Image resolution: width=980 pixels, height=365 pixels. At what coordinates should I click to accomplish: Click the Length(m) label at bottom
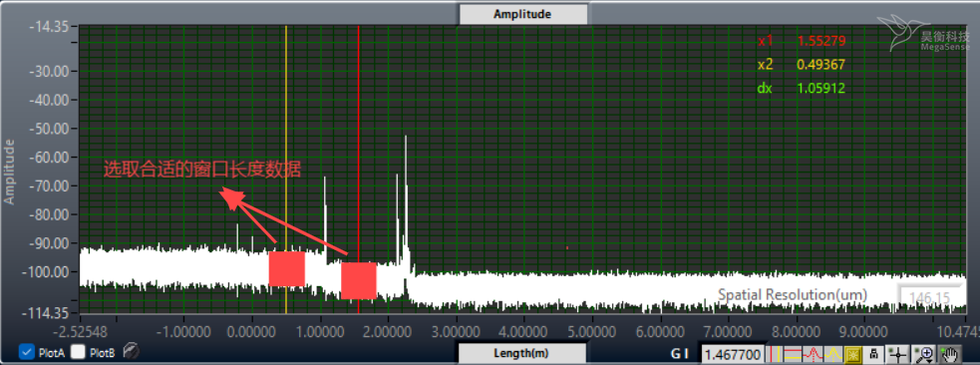[x=521, y=353]
